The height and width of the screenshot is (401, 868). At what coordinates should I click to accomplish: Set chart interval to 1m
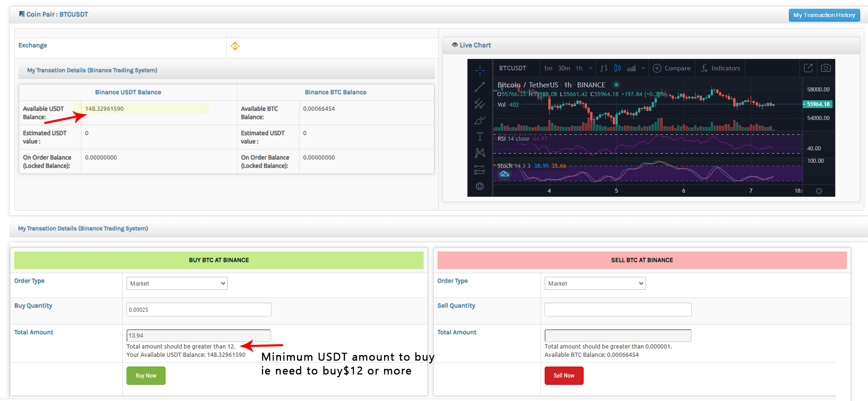(548, 68)
